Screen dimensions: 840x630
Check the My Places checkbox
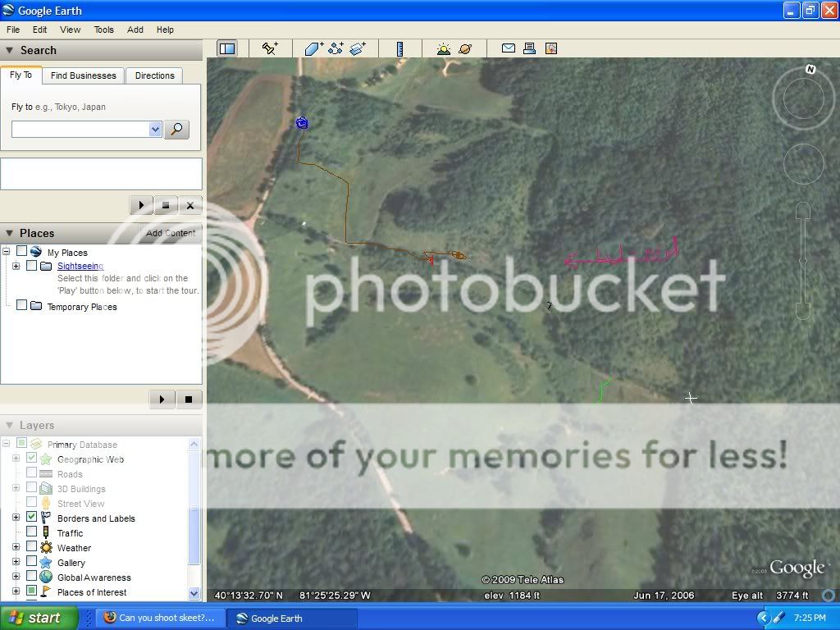pos(21,251)
